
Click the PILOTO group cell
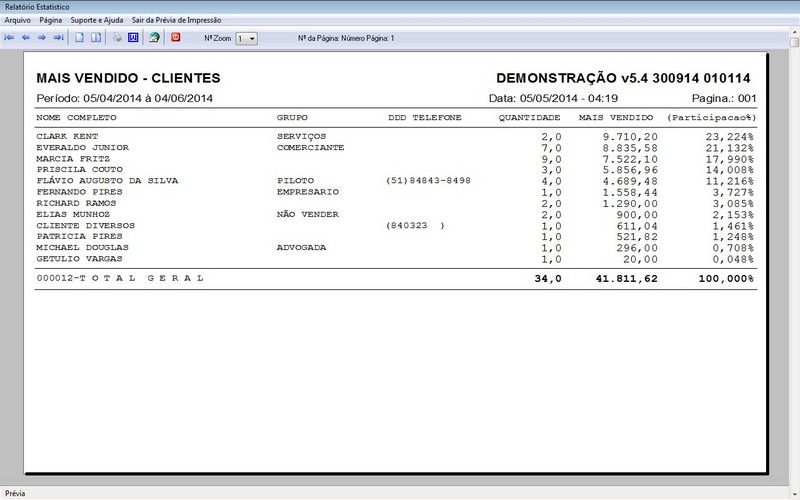(295, 181)
